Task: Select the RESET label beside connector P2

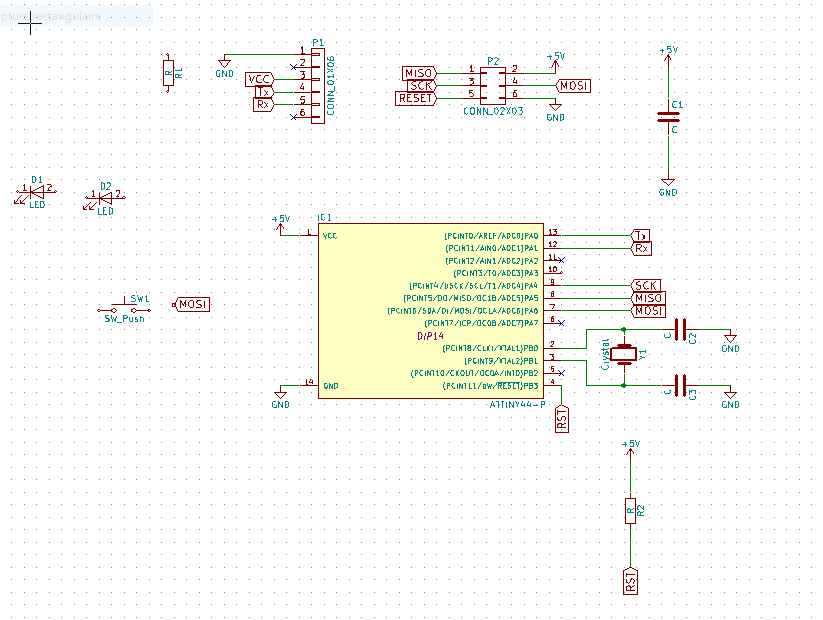Action: pos(416,98)
